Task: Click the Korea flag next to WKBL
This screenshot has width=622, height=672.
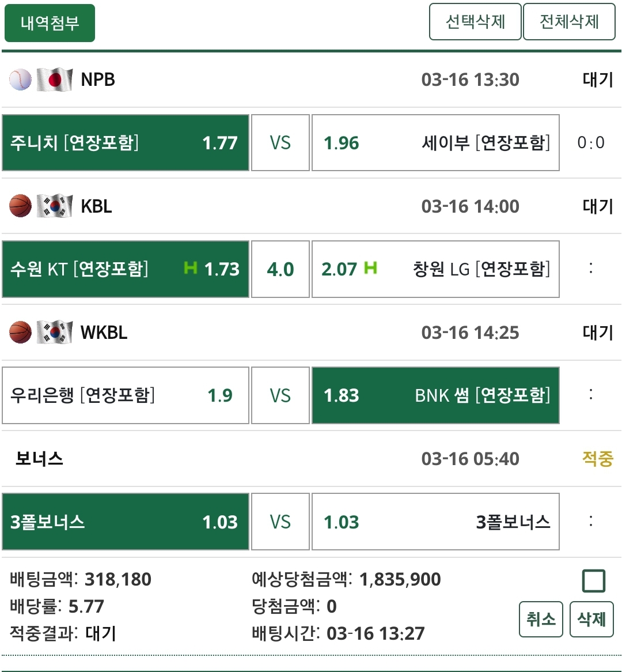Action: pos(55,333)
